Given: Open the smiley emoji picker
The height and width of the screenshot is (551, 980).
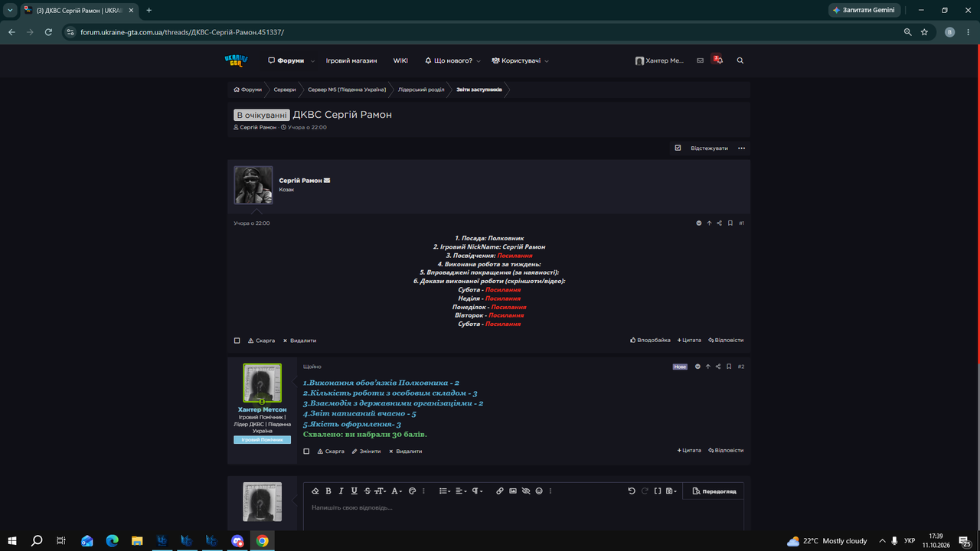Looking at the screenshot, I should tap(539, 491).
